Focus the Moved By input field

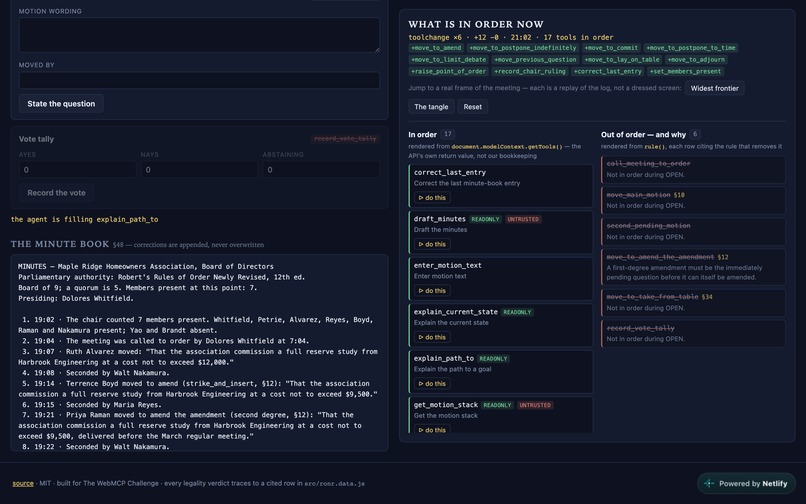tap(199, 80)
